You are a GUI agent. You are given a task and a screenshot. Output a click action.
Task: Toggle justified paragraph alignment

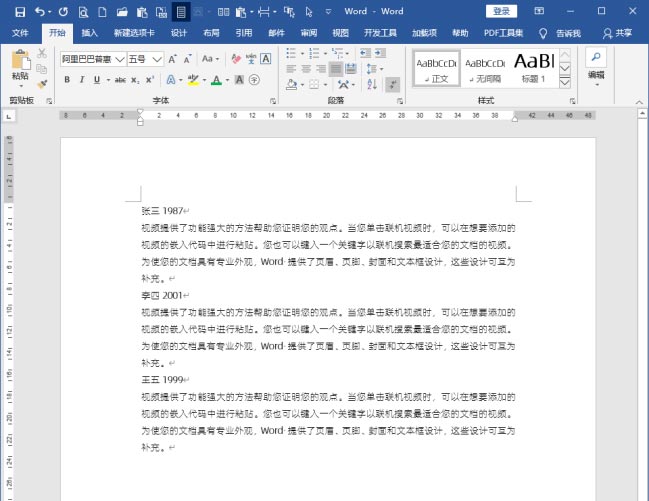tap(336, 69)
